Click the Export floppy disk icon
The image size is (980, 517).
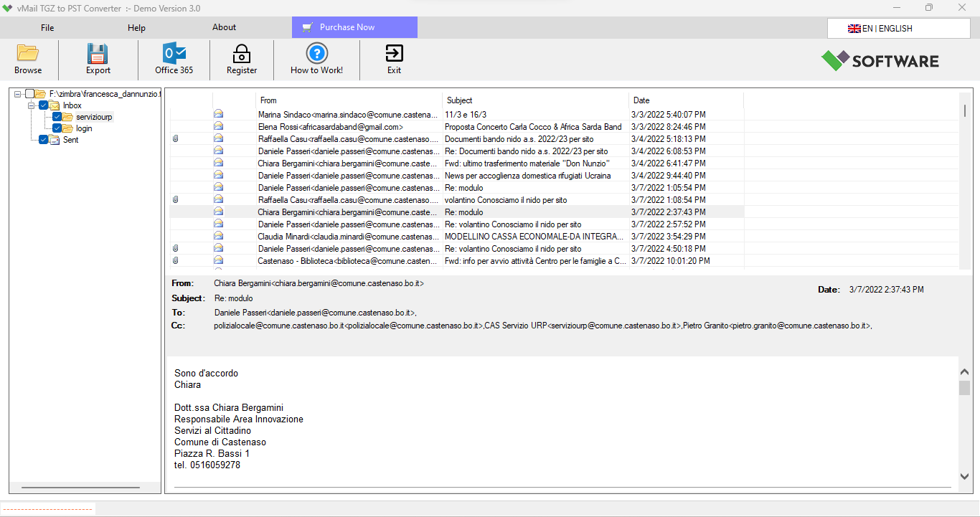[x=98, y=53]
